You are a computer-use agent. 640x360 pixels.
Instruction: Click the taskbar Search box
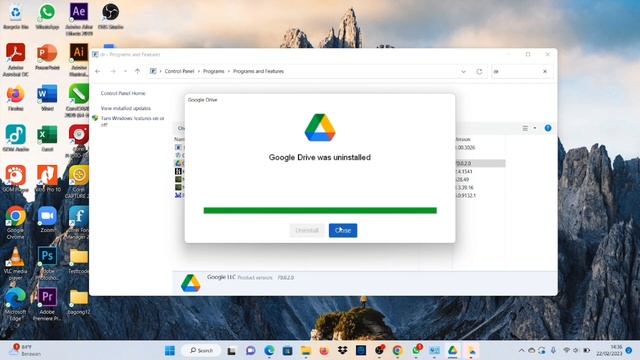[x=201, y=350]
